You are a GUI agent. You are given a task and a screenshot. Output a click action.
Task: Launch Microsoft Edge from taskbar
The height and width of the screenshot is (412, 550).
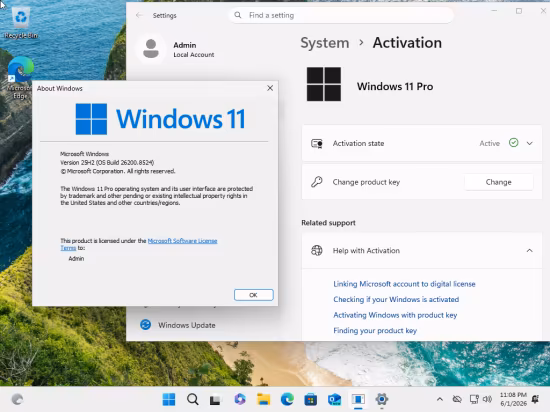(x=287, y=399)
